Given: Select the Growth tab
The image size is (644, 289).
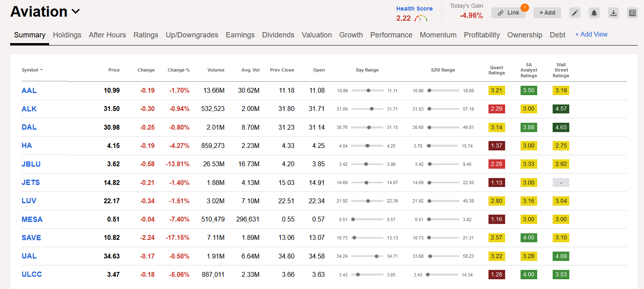Looking at the screenshot, I should [351, 35].
